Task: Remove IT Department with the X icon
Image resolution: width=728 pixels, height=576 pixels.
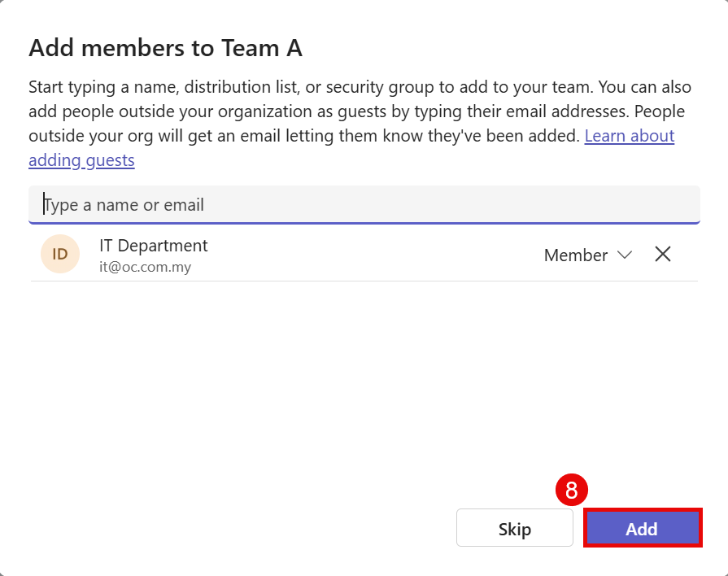Action: click(x=663, y=255)
